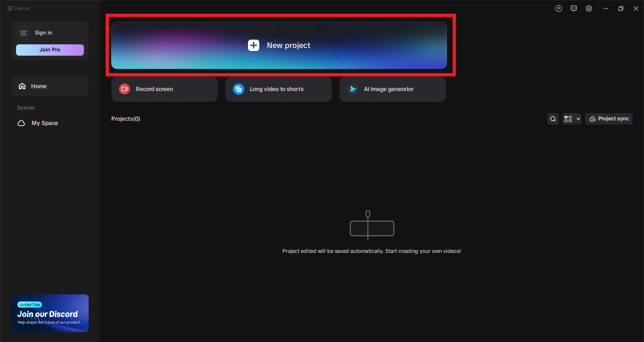Click the My Space cloud icon
This screenshot has width=644, height=342.
point(21,123)
